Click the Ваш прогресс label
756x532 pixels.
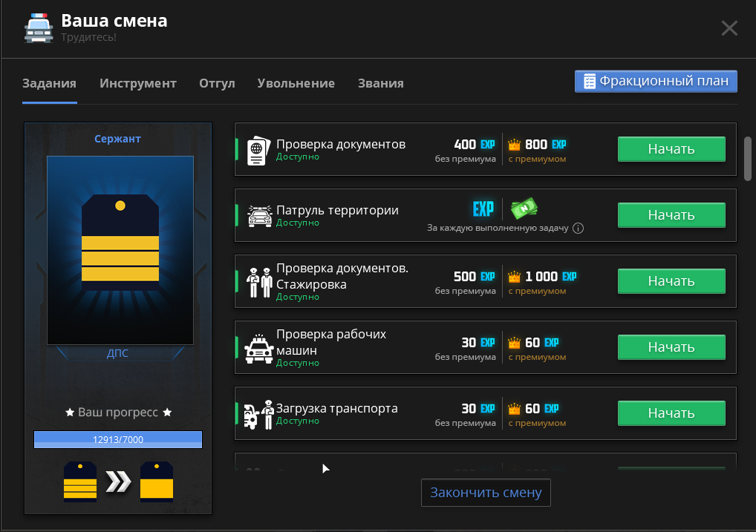pos(118,413)
